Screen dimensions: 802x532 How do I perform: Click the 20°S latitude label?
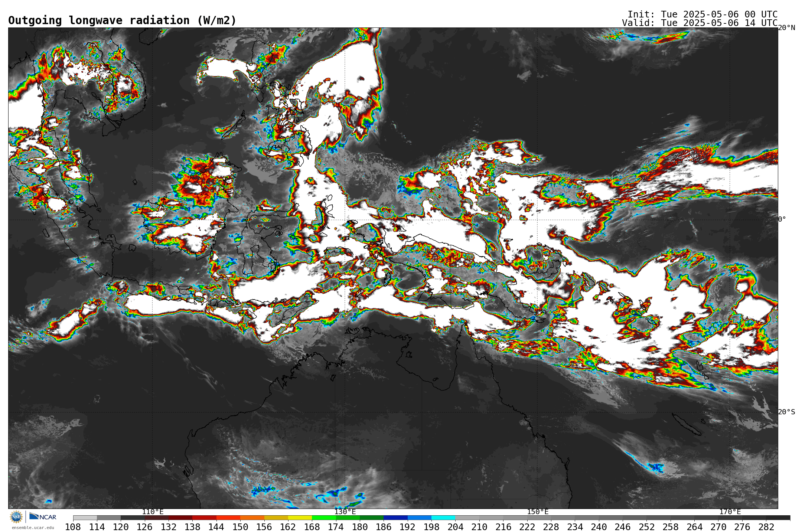[x=786, y=412]
